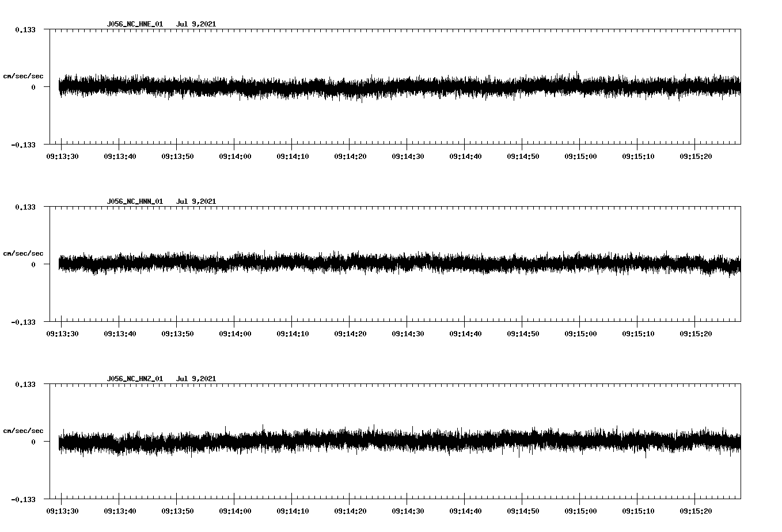Click the 09:14:50 time label under top plot
This screenshot has width=782, height=532.
point(522,155)
